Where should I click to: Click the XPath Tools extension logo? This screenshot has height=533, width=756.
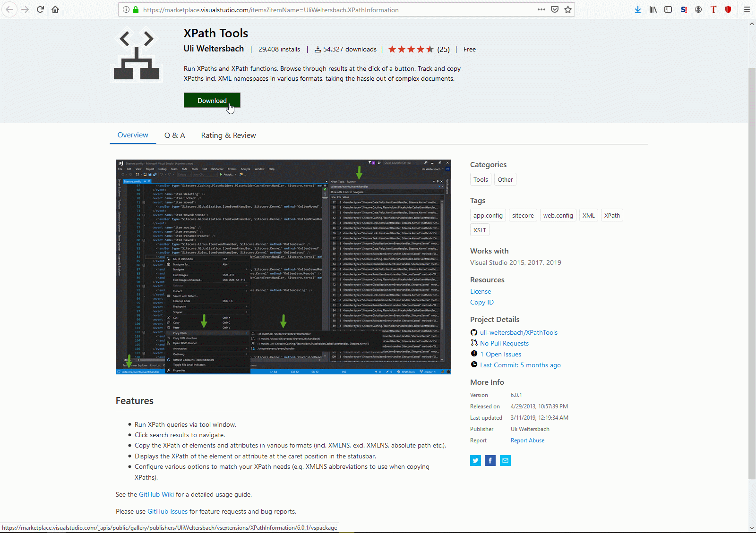click(x=137, y=55)
